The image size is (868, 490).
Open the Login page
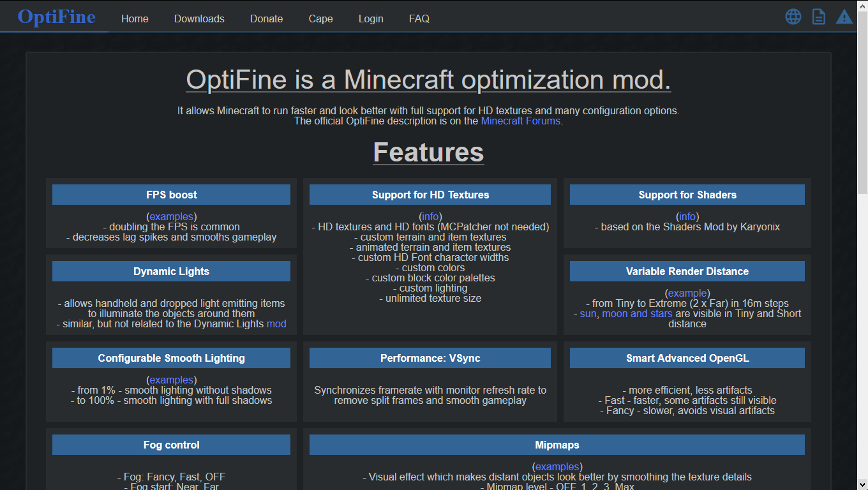371,19
